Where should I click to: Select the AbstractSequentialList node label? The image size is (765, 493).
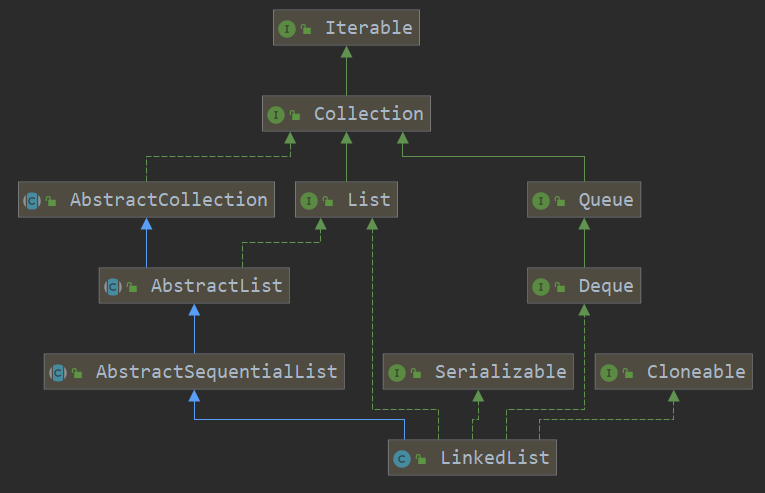pyautogui.click(x=216, y=372)
